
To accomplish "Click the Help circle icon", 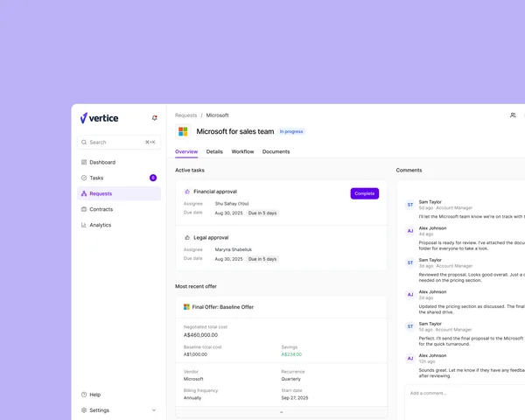I will click(x=84, y=395).
